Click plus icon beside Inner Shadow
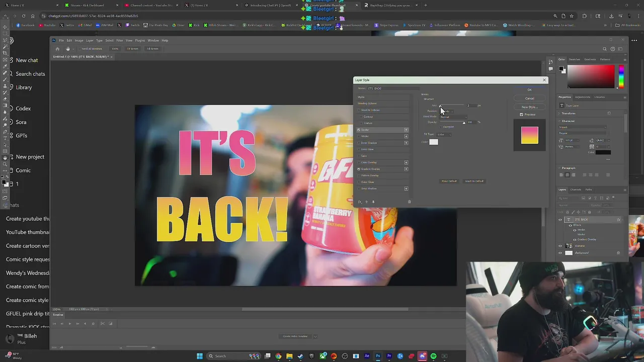Viewport: 644px width, 362px height. [406, 143]
